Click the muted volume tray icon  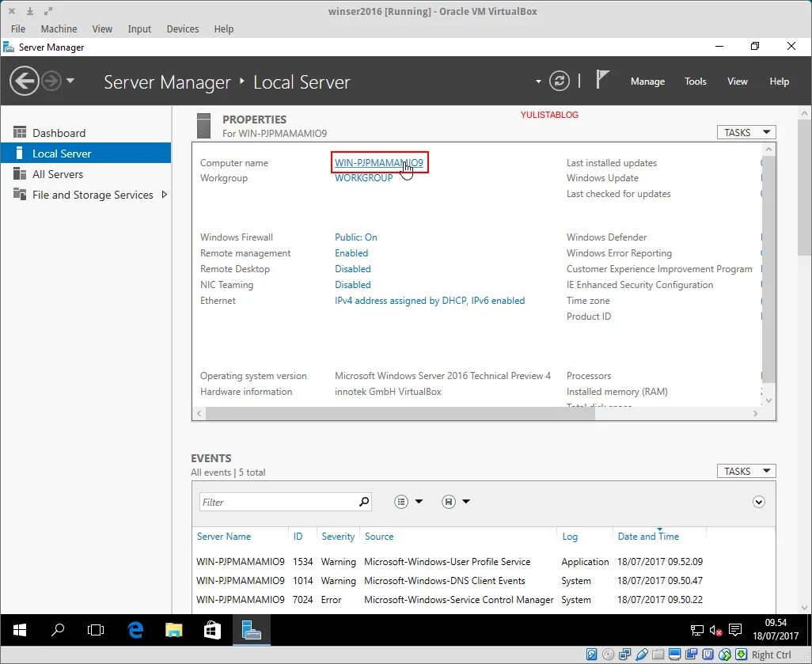pyautogui.click(x=715, y=630)
